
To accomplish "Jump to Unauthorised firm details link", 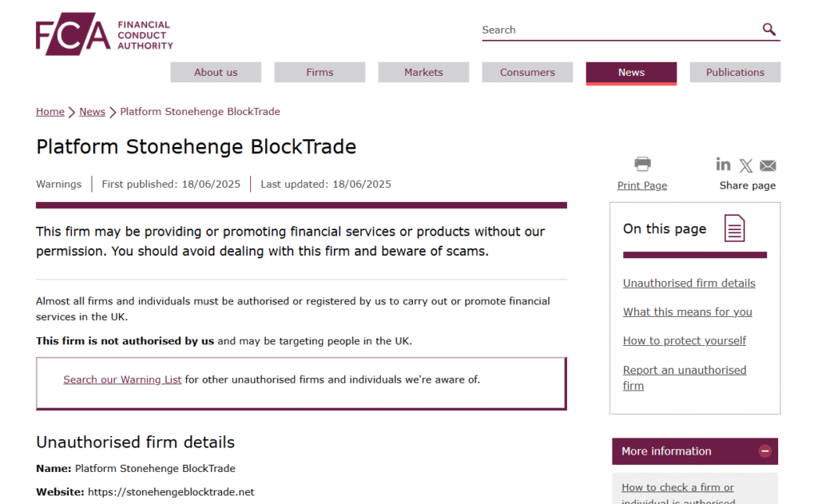I will [689, 284].
